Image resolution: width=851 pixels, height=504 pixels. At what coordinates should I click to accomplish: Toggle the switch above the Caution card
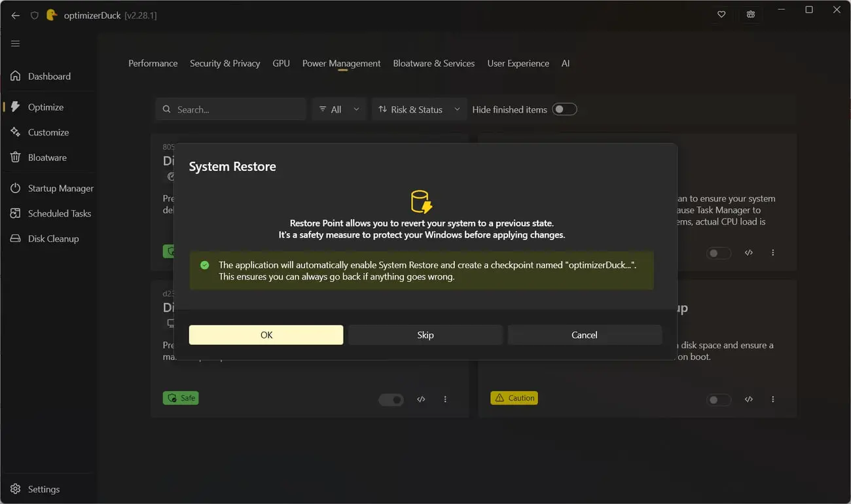[x=719, y=253]
